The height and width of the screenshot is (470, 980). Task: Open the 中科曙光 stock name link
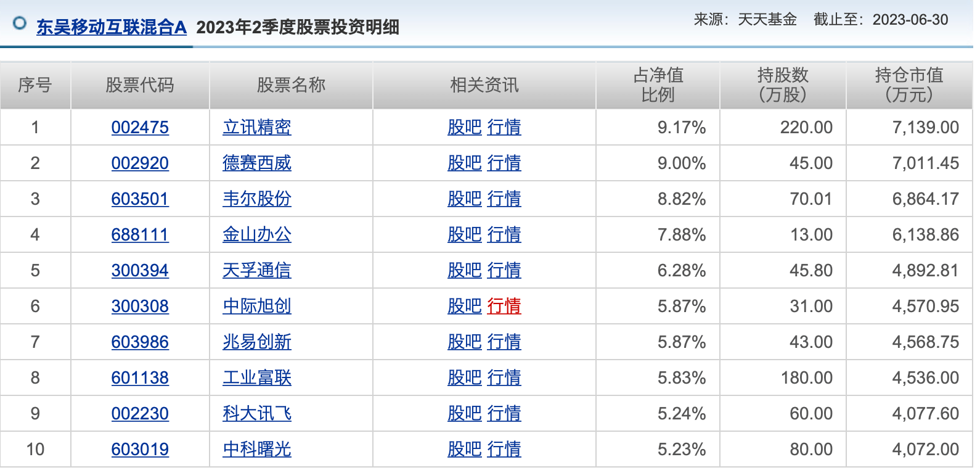tap(257, 450)
